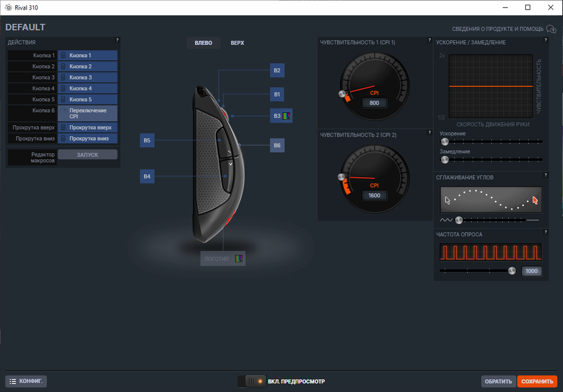Open the Кнопка 5 action dropdown

pos(87,99)
